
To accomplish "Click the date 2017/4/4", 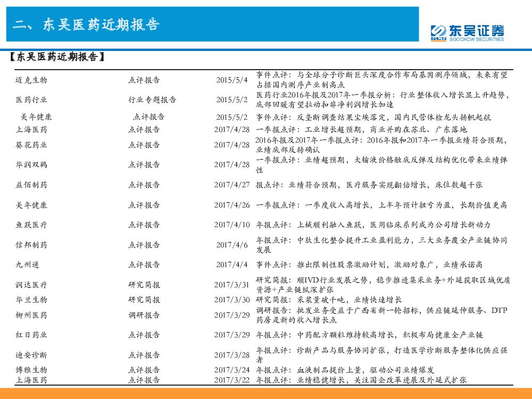I will coord(232,264).
